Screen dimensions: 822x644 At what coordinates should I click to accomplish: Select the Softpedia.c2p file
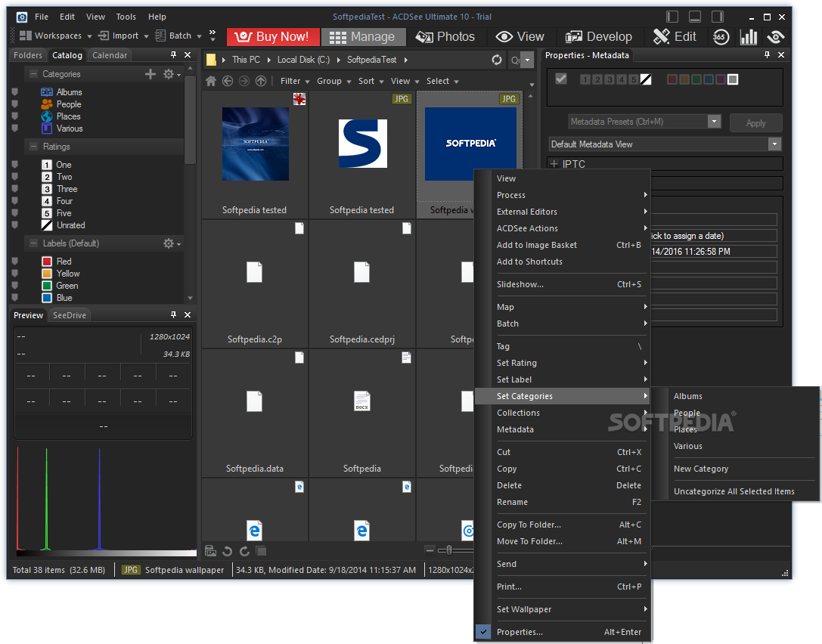point(255,283)
